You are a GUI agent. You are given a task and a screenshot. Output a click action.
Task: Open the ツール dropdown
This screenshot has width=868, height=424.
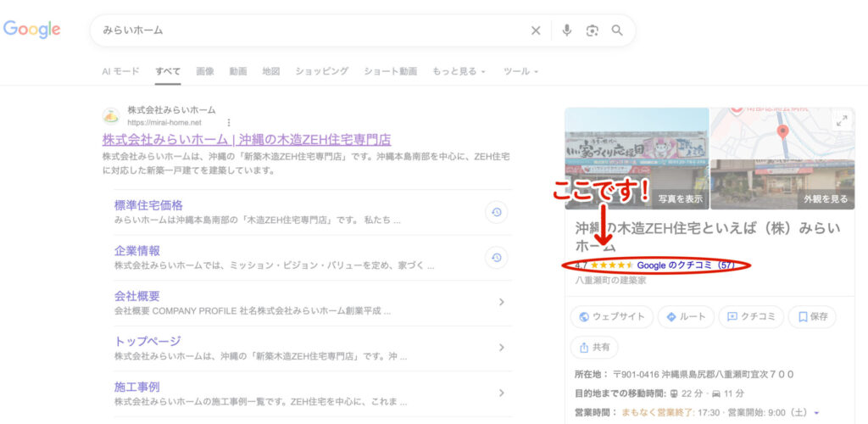pos(520,71)
